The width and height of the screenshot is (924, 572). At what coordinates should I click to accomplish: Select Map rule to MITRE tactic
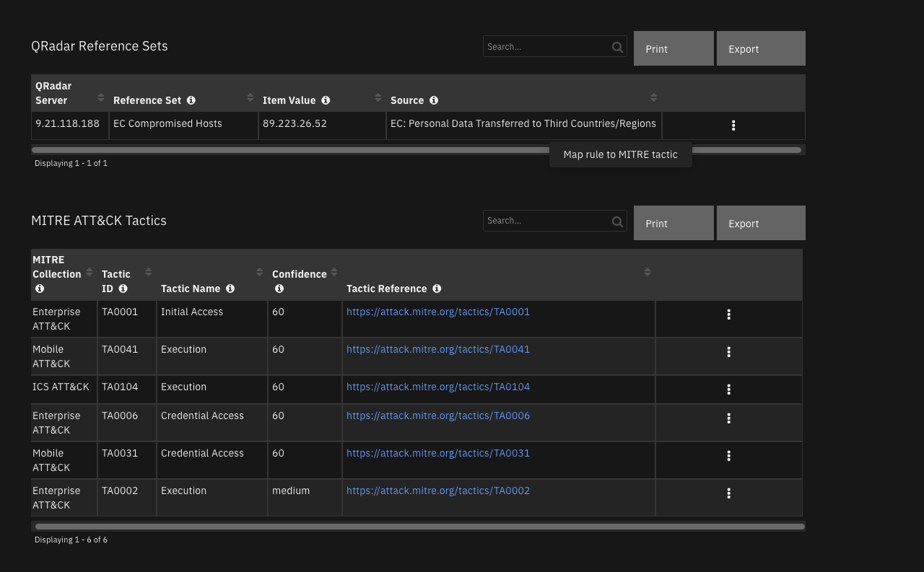click(621, 154)
